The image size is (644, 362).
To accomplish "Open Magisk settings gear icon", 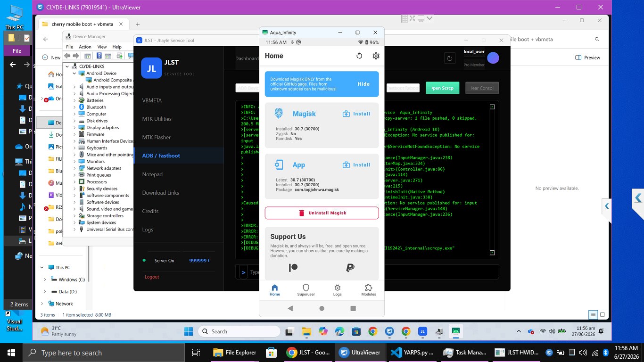I will pos(376,56).
